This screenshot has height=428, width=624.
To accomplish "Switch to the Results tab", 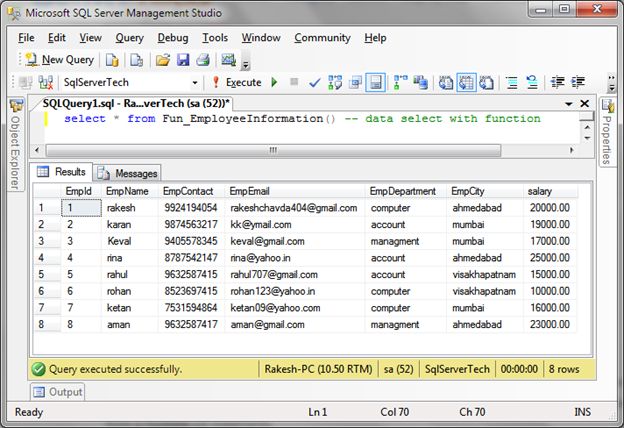I will (62, 172).
